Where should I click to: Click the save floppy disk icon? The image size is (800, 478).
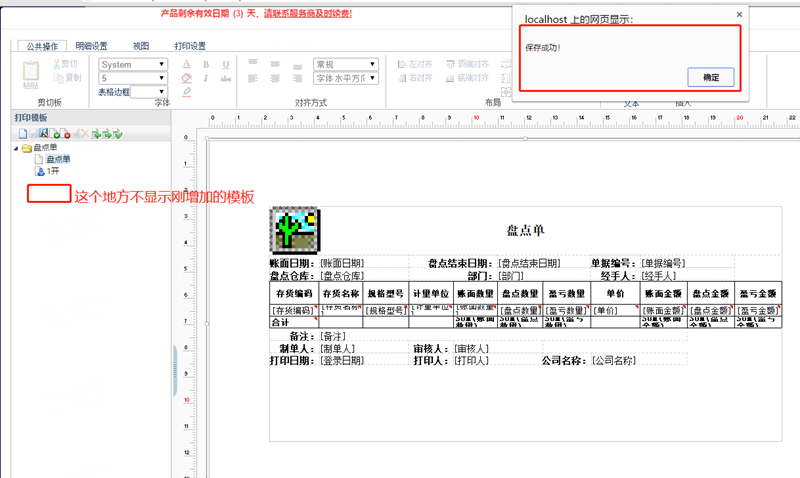click(x=34, y=134)
